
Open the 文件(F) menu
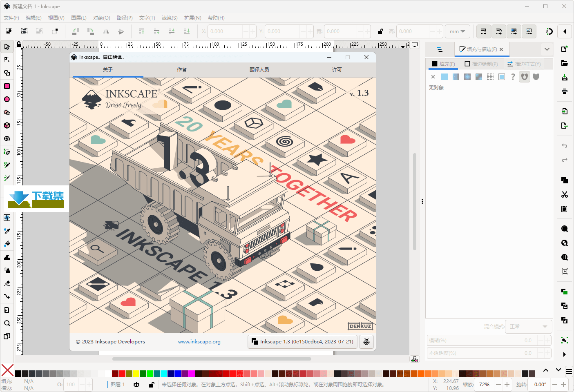click(x=11, y=18)
